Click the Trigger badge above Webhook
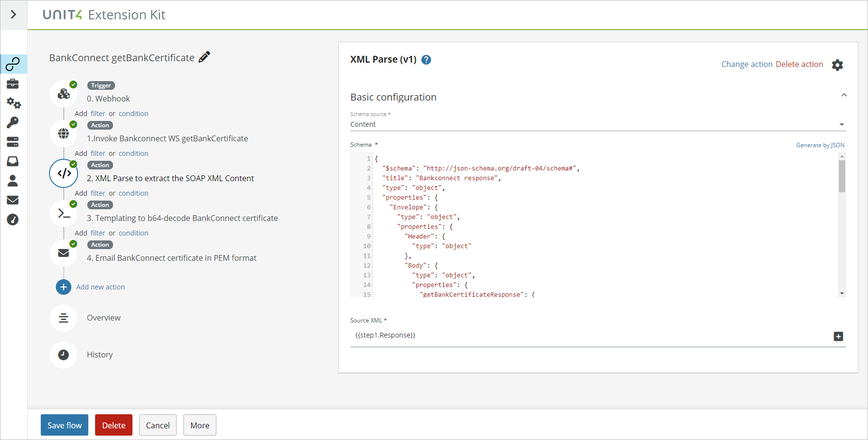Image resolution: width=868 pixels, height=440 pixels. click(x=101, y=85)
